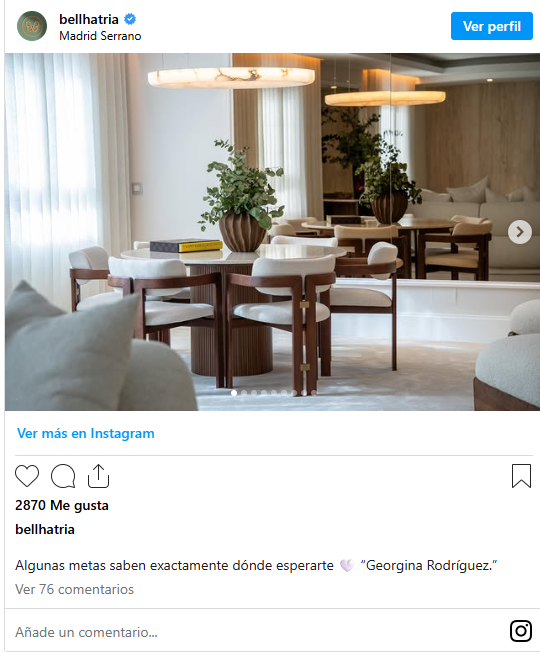Open the Ver más en Instagram link
Viewport: 540px width, 652px height.
tap(86, 433)
